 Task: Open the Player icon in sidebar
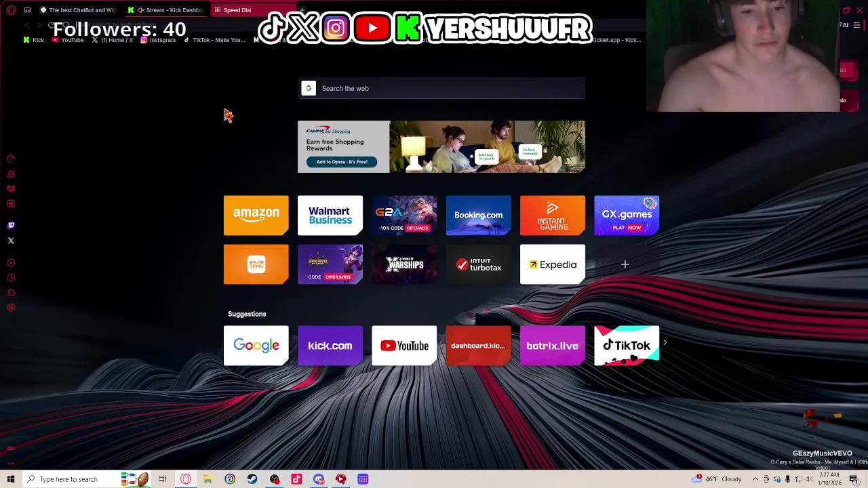[11, 263]
